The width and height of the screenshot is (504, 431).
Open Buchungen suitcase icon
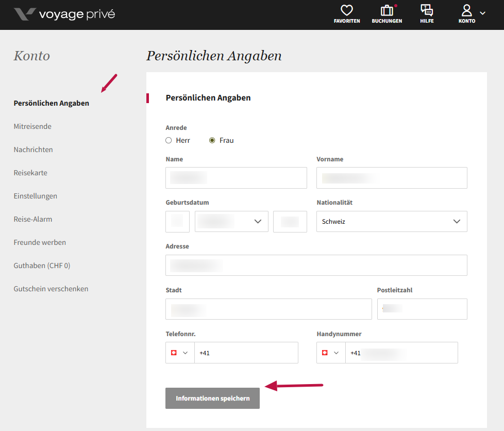(x=387, y=11)
